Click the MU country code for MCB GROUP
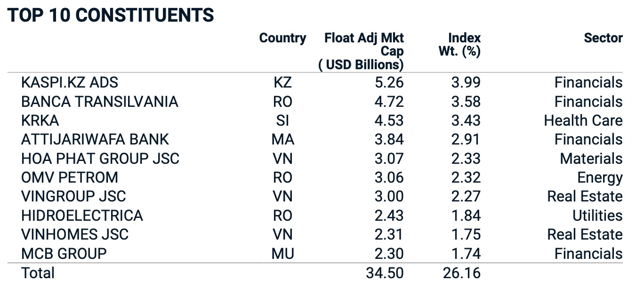 pos(282,254)
